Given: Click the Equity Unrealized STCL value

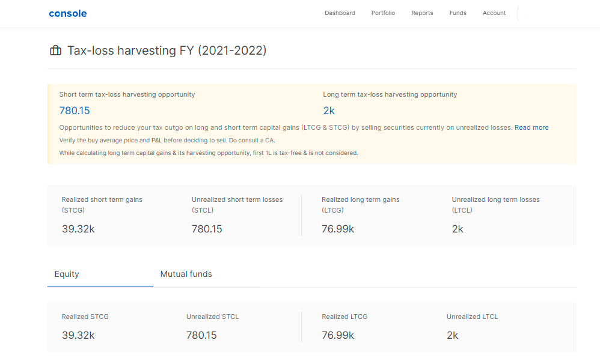Looking at the screenshot, I should (201, 335).
